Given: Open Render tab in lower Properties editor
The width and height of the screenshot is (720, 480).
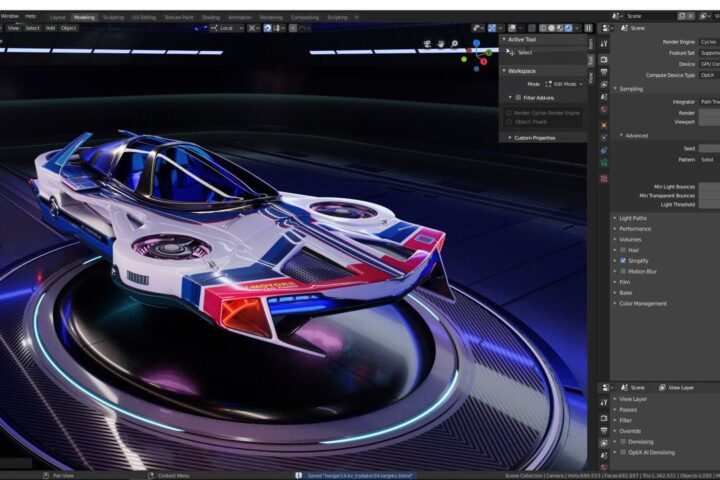Looking at the screenshot, I should click(x=604, y=418).
